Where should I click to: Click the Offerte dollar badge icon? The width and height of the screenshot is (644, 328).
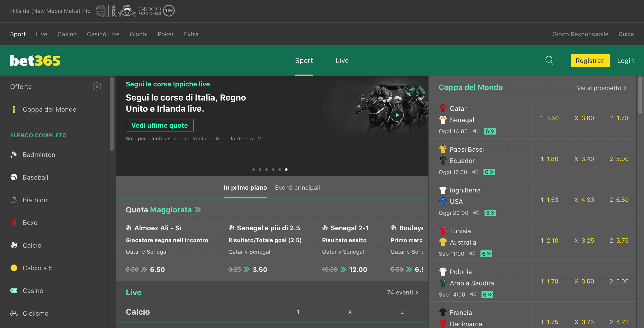[x=97, y=87]
